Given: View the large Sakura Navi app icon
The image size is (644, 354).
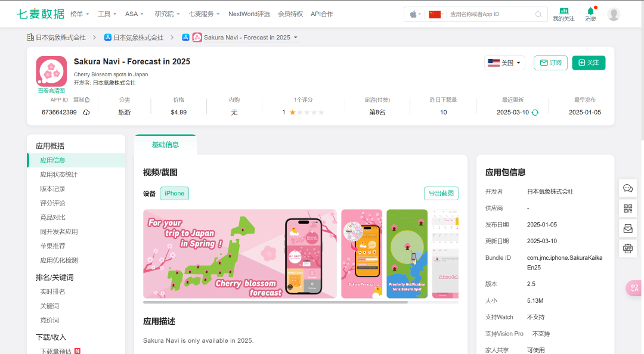Looking at the screenshot, I should (x=51, y=72).
